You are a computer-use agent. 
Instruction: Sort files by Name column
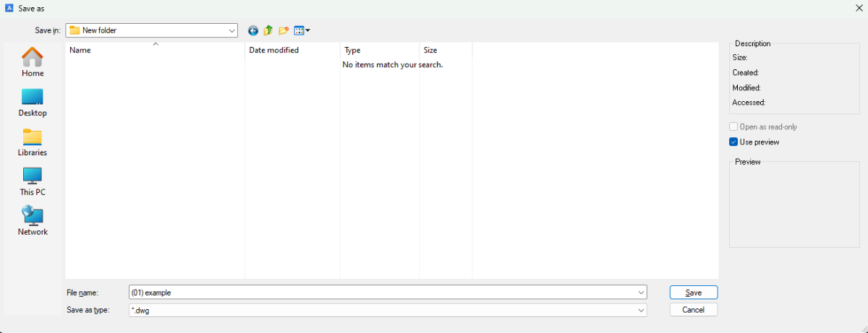156,51
